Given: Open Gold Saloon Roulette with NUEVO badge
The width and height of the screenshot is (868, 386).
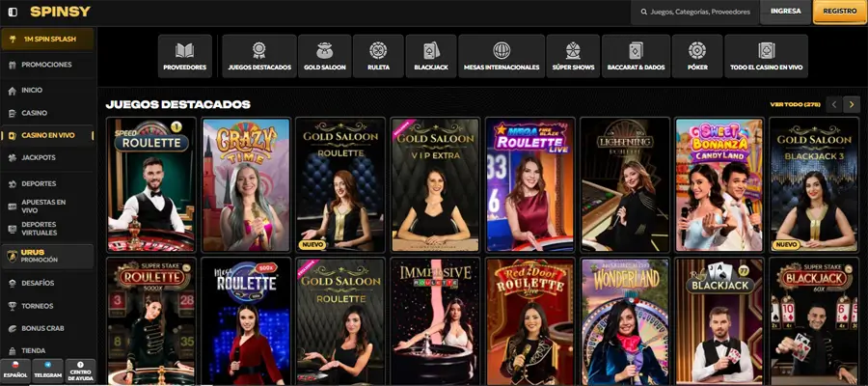Looking at the screenshot, I should [340, 185].
